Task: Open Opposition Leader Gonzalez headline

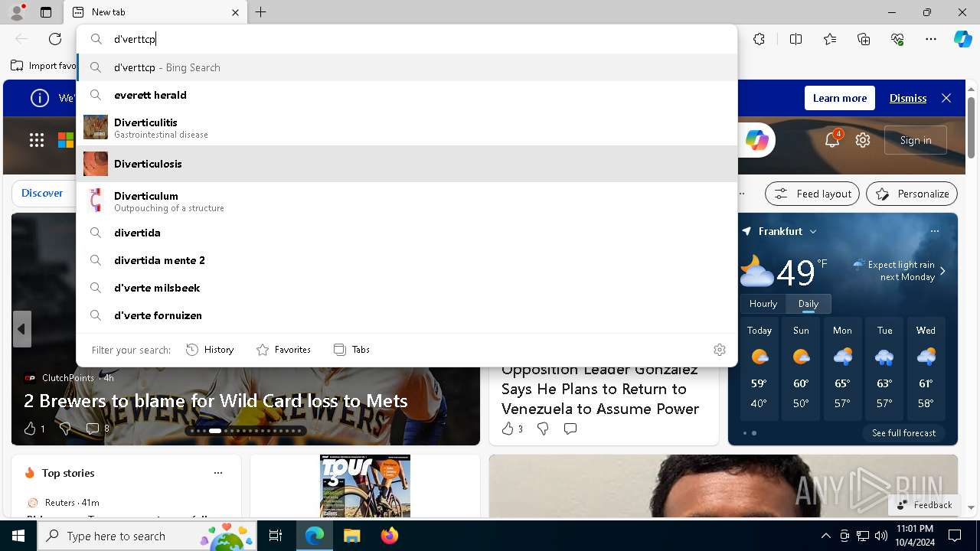Action: [x=600, y=389]
